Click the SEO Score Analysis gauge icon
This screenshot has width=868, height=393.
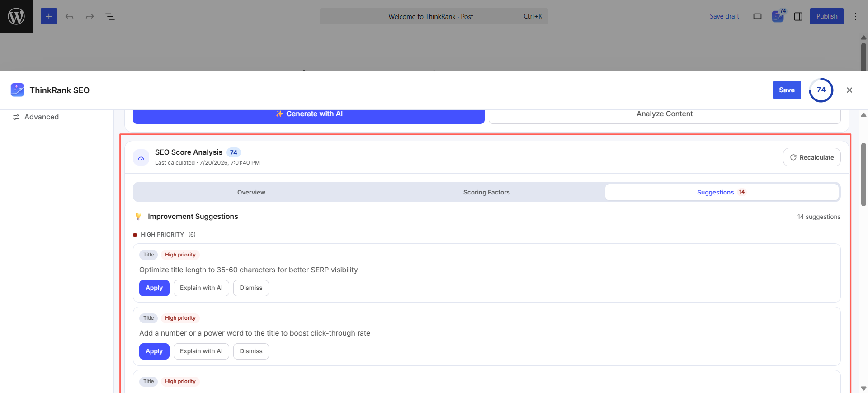[x=141, y=157]
